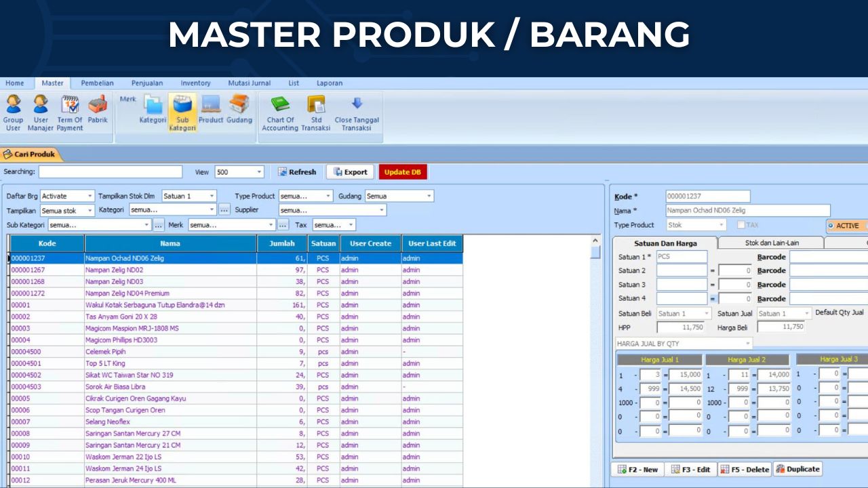868x488 pixels.
Task: Select the ACTIVE radio button
Action: pos(831,226)
